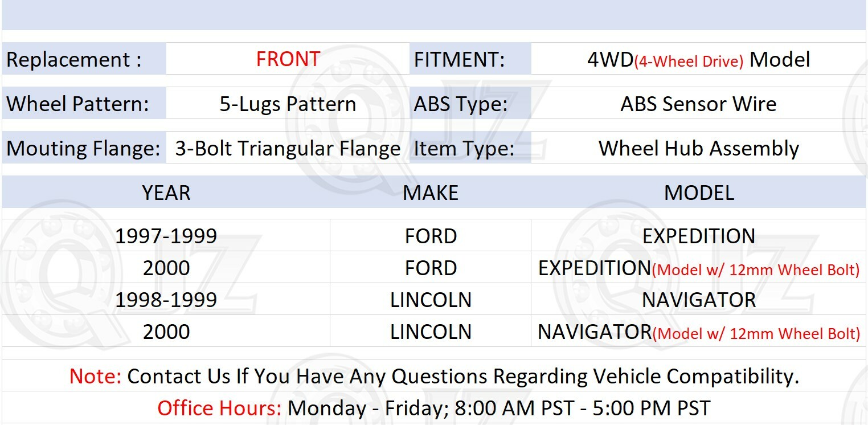Select the red "Note:" text
868x425 pixels.
tap(95, 376)
